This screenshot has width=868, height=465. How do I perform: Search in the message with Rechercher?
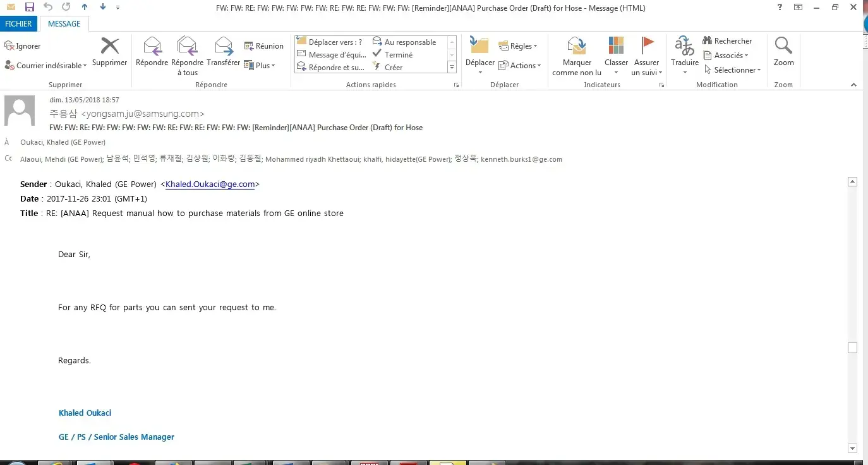point(727,41)
